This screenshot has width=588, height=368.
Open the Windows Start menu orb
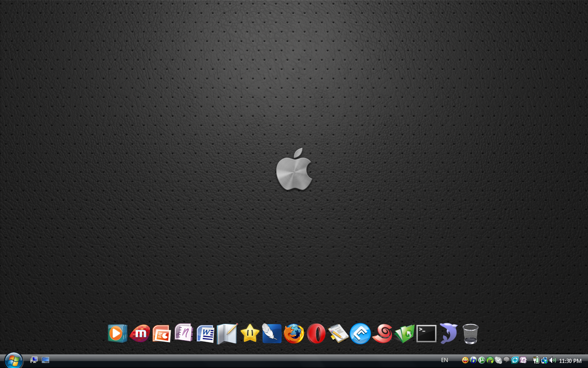13,360
